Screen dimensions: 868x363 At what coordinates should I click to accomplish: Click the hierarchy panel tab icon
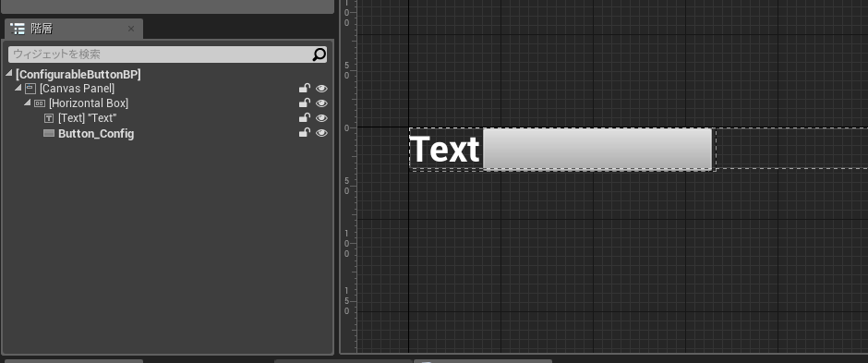(x=18, y=29)
